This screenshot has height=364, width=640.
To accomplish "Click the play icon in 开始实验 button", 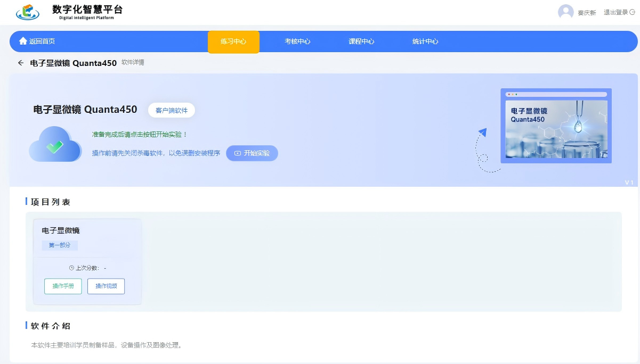I will [x=238, y=153].
